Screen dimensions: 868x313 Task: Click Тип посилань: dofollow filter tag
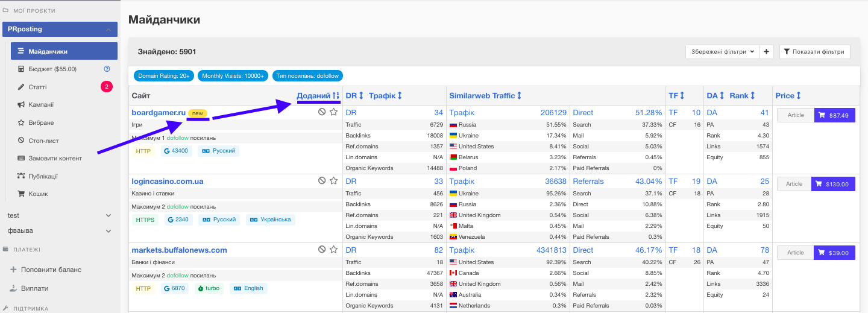click(x=307, y=76)
